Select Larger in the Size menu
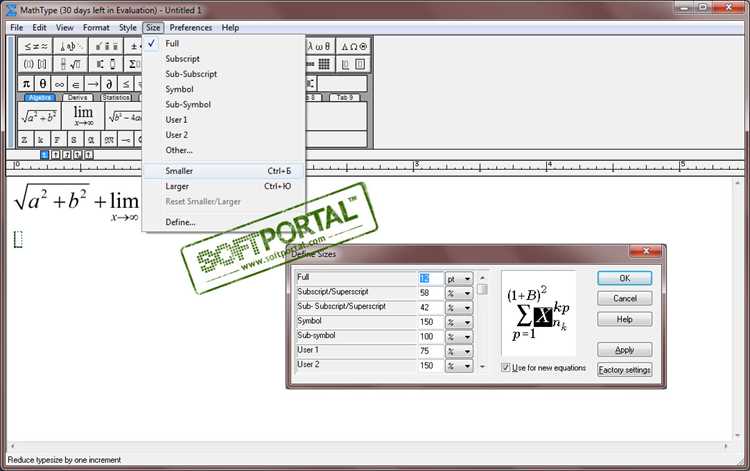Viewport: 750px width, 471px height. pos(224,186)
